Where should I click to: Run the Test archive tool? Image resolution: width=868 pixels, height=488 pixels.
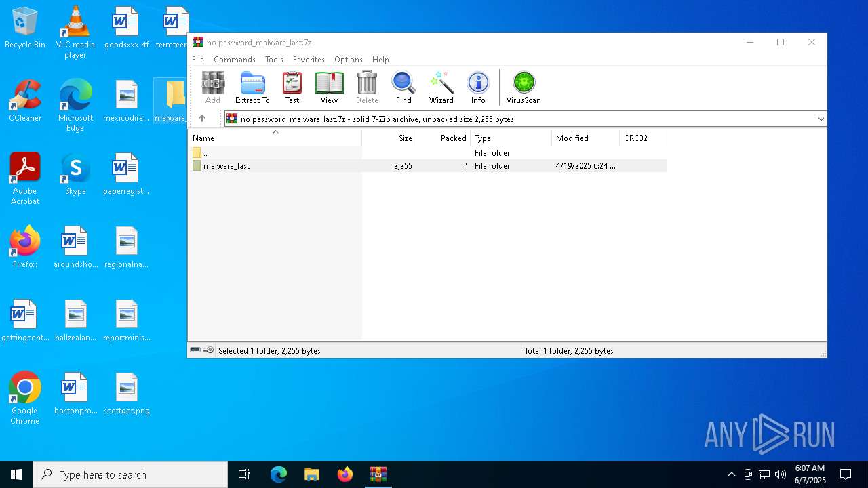point(292,88)
